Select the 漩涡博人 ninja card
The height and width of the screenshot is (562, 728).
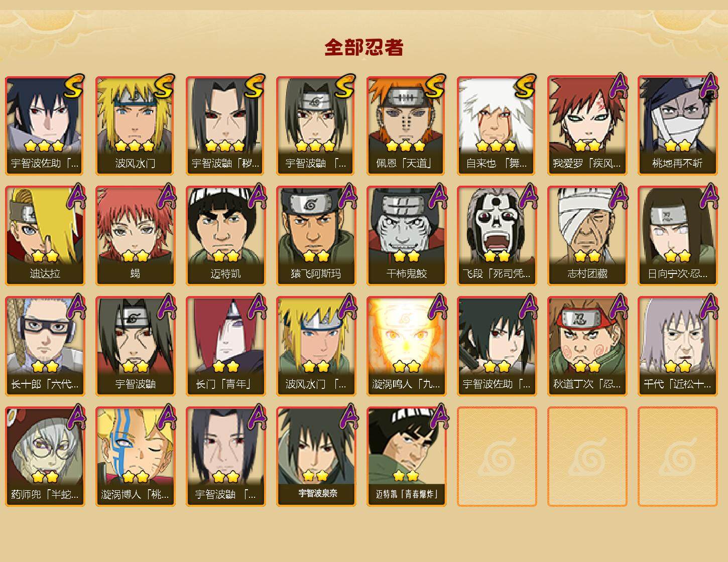click(x=135, y=457)
